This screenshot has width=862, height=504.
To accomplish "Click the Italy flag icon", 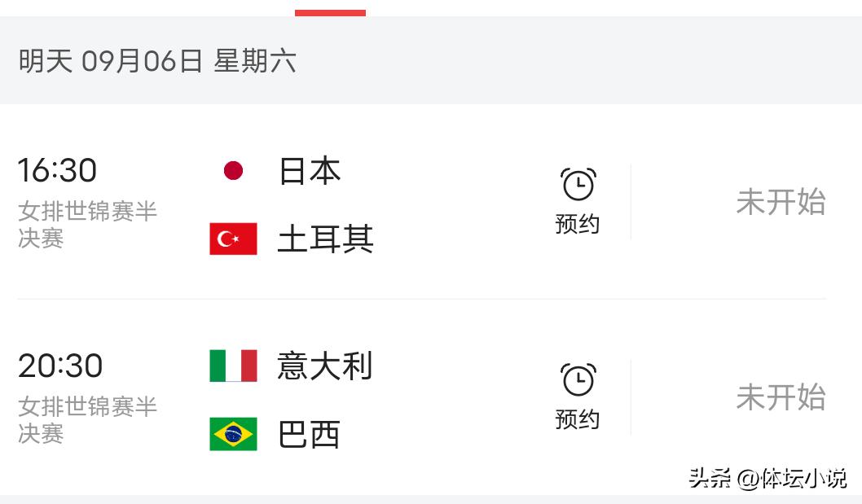I will point(233,366).
